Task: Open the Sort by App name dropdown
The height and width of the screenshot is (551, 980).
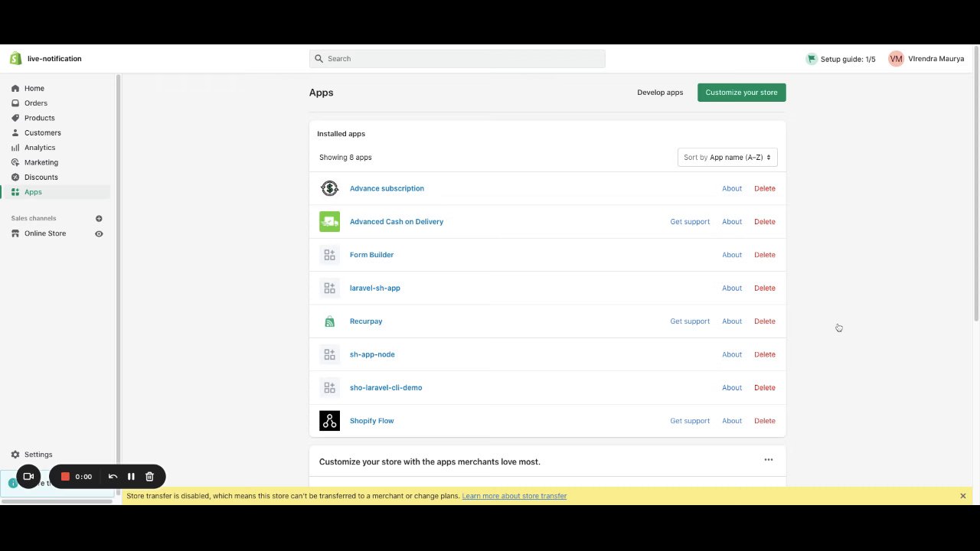Action: click(x=727, y=158)
